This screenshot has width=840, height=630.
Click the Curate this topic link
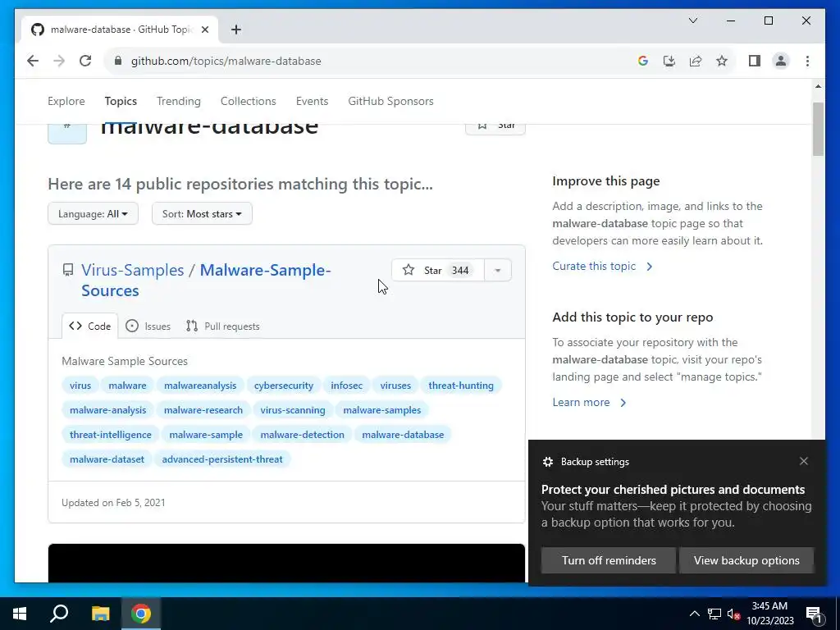coord(602,267)
